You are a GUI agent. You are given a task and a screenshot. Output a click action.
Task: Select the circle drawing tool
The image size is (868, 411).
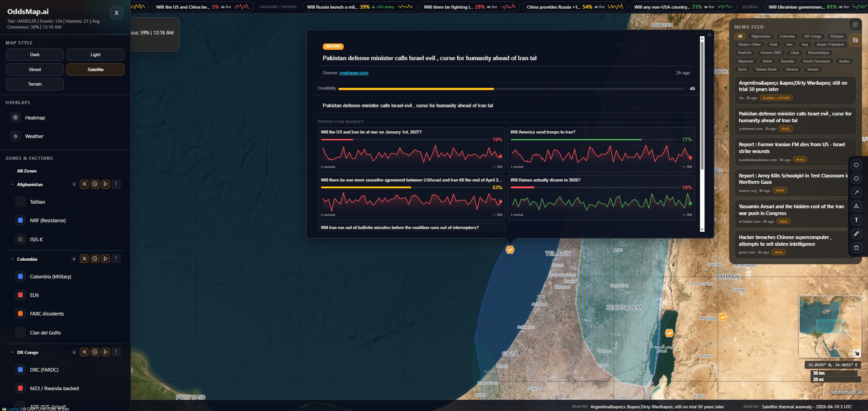pos(856,165)
